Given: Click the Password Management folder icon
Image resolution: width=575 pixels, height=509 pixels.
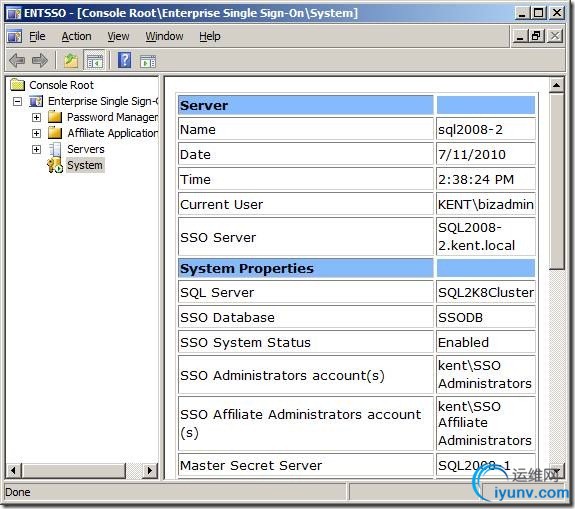Looking at the screenshot, I should coord(55,117).
